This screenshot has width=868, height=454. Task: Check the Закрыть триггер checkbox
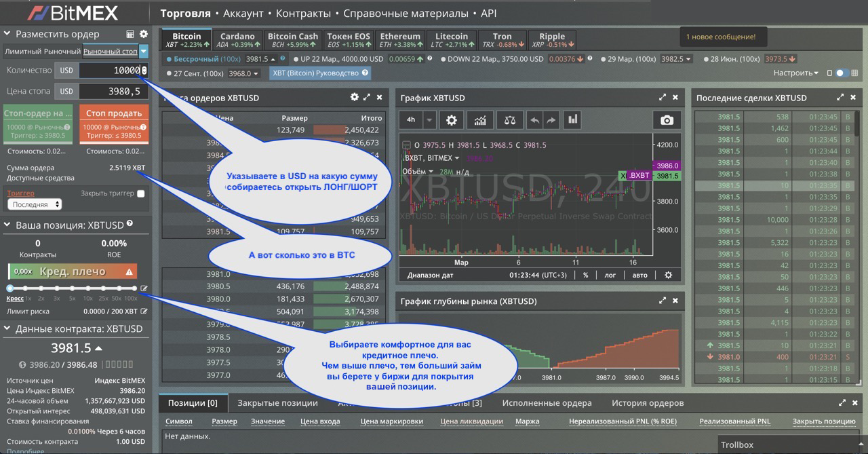coord(141,193)
